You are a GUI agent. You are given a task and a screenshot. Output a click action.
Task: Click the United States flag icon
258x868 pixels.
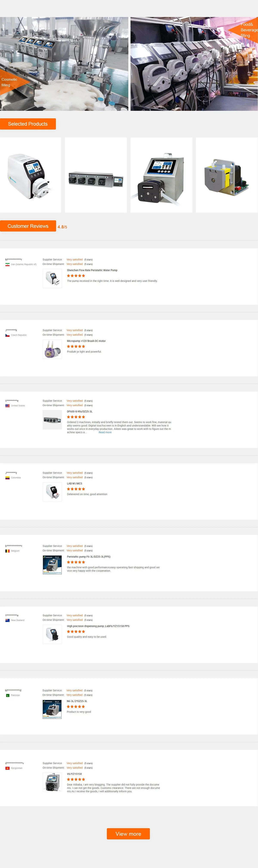[x=7, y=406]
